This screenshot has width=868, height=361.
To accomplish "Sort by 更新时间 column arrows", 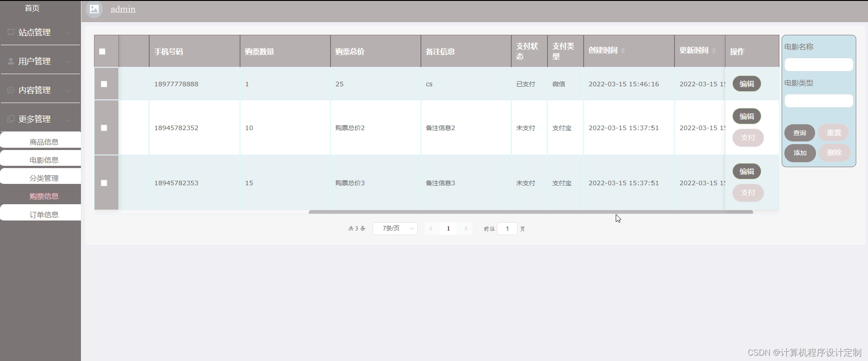I will (x=714, y=51).
